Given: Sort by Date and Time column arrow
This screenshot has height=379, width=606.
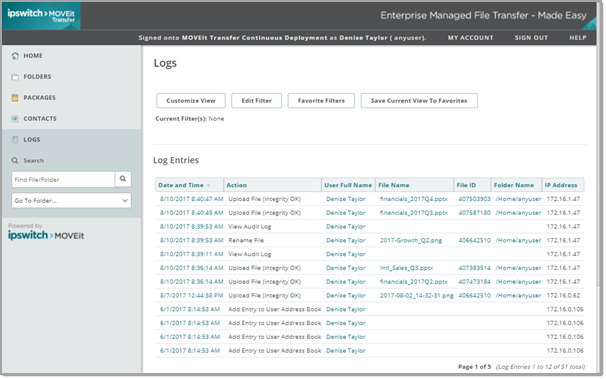Looking at the screenshot, I should pyautogui.click(x=209, y=185).
